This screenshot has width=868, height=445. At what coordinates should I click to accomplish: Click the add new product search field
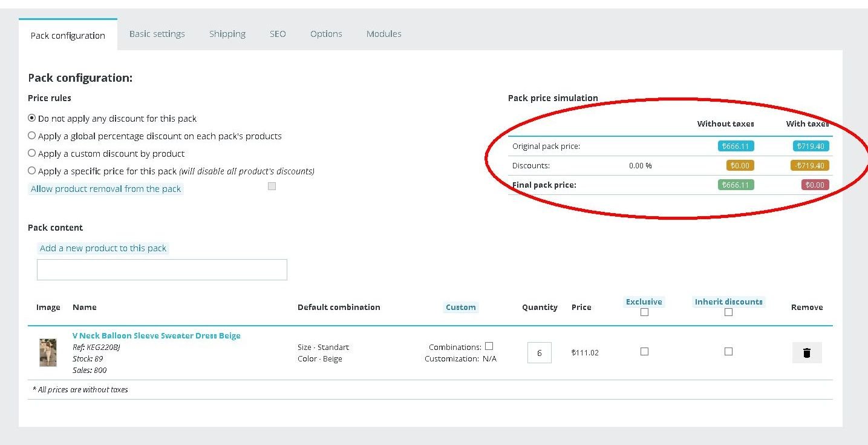[162, 270]
